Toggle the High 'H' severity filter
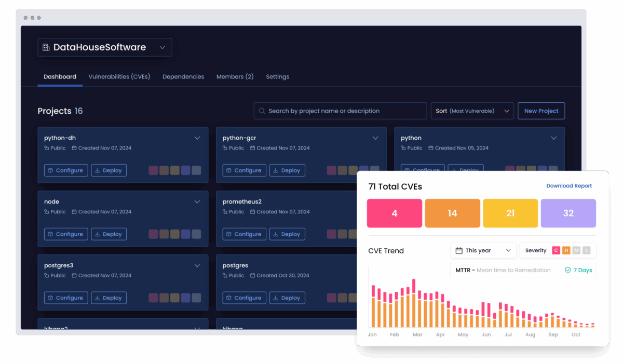 [566, 250]
